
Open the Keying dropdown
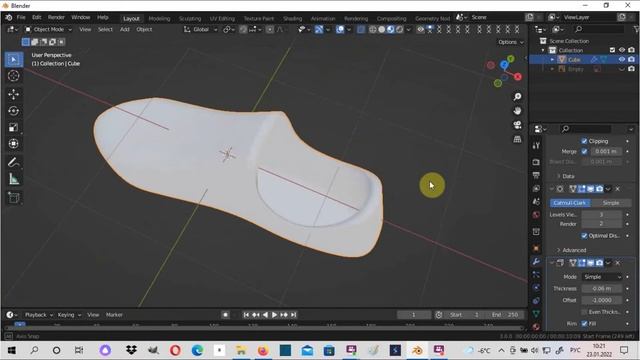click(69, 315)
